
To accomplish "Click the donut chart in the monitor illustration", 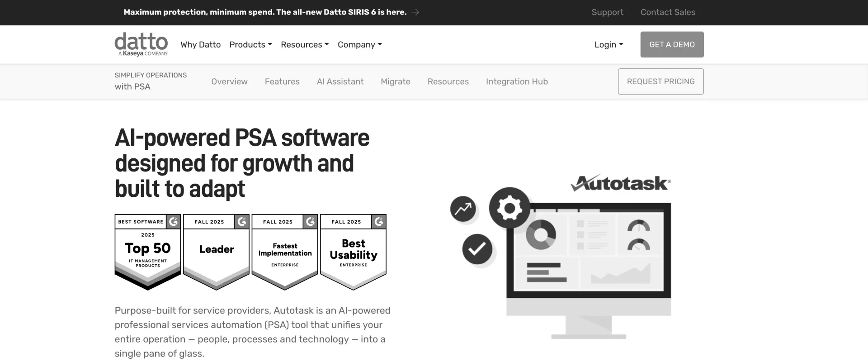I will 541,234.
